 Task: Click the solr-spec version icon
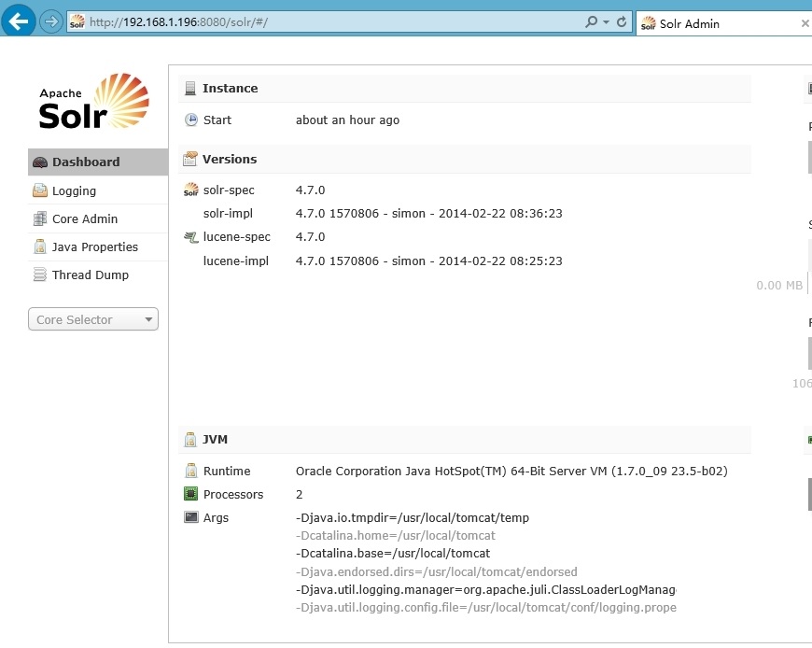(189, 190)
